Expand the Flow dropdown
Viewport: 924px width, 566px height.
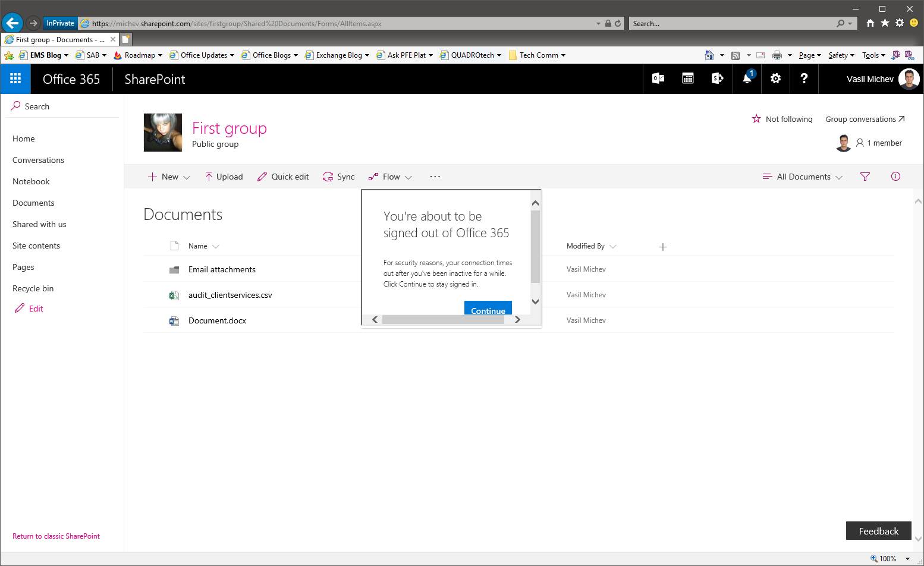(408, 177)
